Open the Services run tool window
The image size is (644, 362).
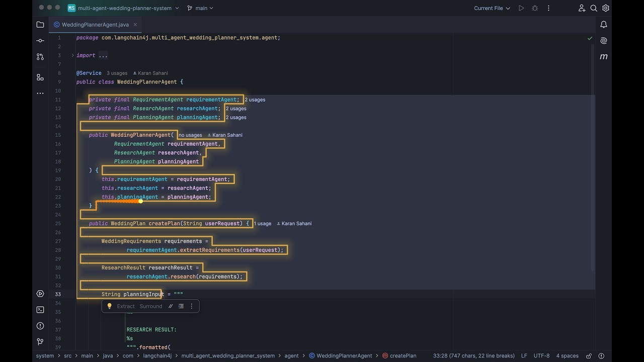pos(40,294)
